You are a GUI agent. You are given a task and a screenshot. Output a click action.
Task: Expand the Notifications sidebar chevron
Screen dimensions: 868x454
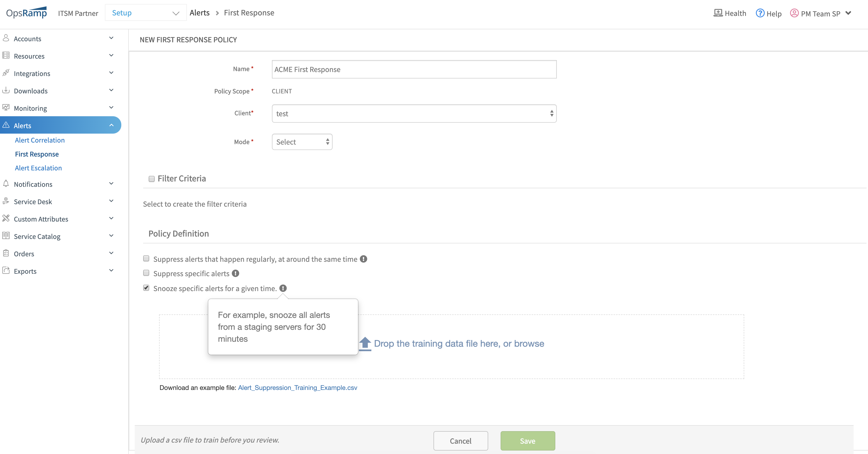[x=111, y=184]
